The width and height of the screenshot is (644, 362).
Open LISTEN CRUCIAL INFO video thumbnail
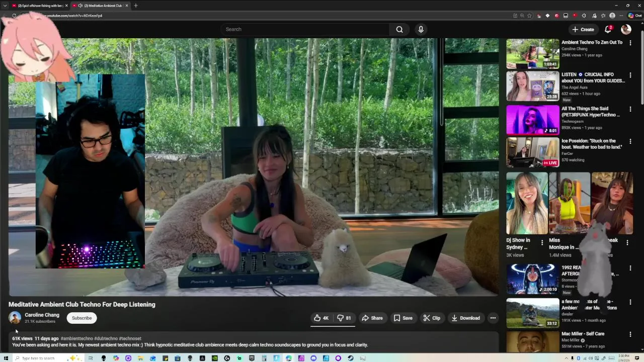pyautogui.click(x=532, y=86)
